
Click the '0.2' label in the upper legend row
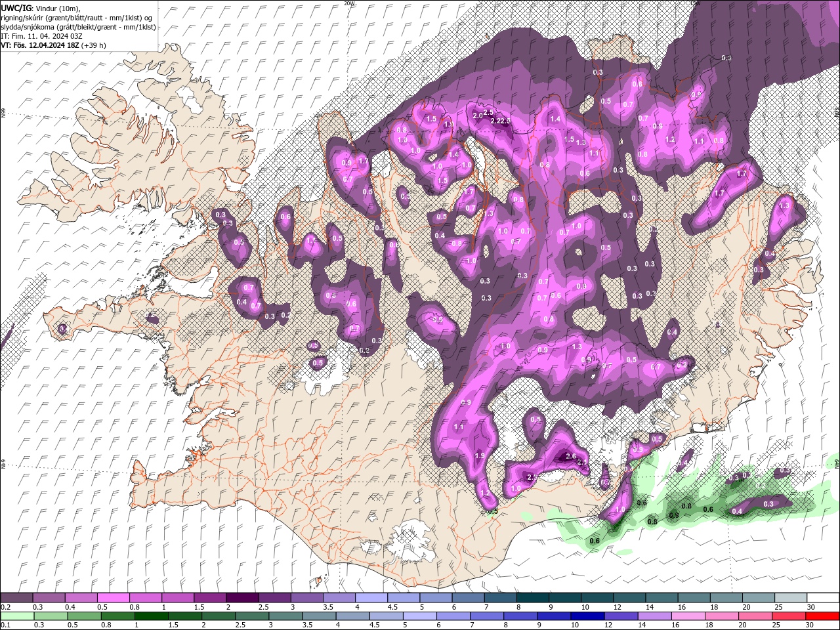[x=5, y=607]
